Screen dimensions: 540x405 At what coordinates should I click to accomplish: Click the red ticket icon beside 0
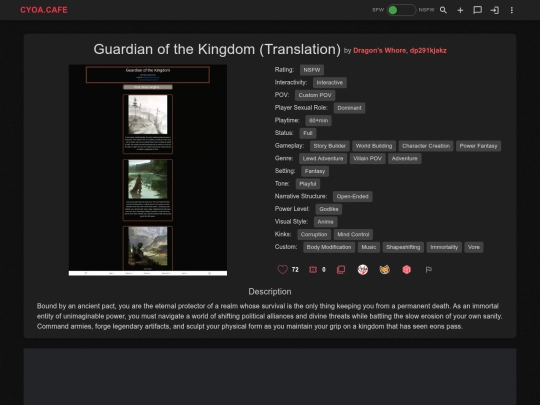[313, 270]
